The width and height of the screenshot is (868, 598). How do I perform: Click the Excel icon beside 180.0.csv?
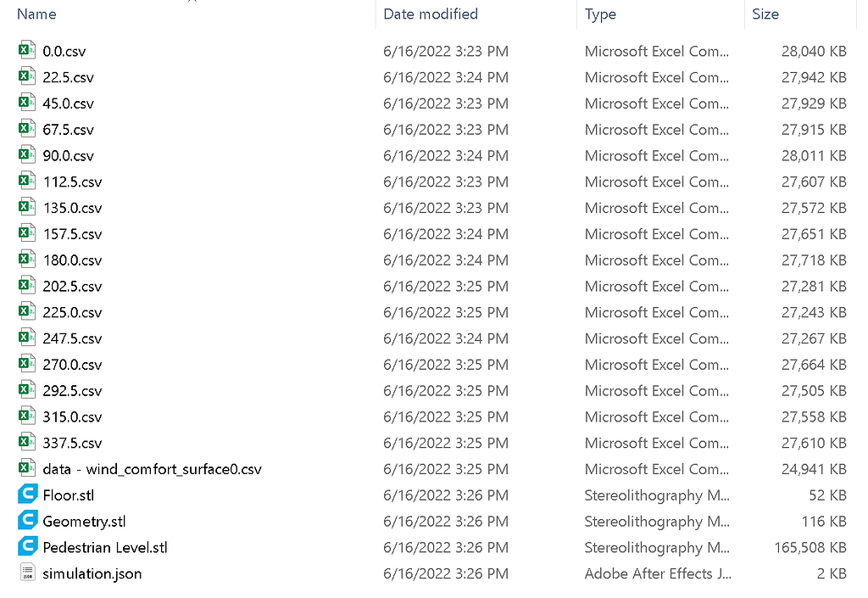(26, 260)
